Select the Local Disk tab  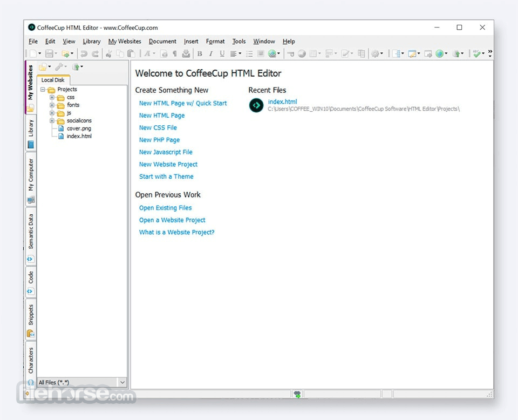(53, 80)
